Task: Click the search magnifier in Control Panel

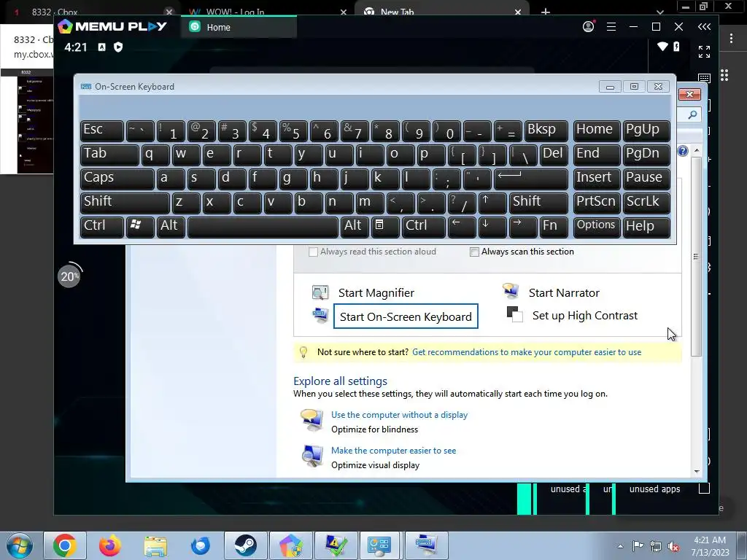Action: pyautogui.click(x=692, y=114)
